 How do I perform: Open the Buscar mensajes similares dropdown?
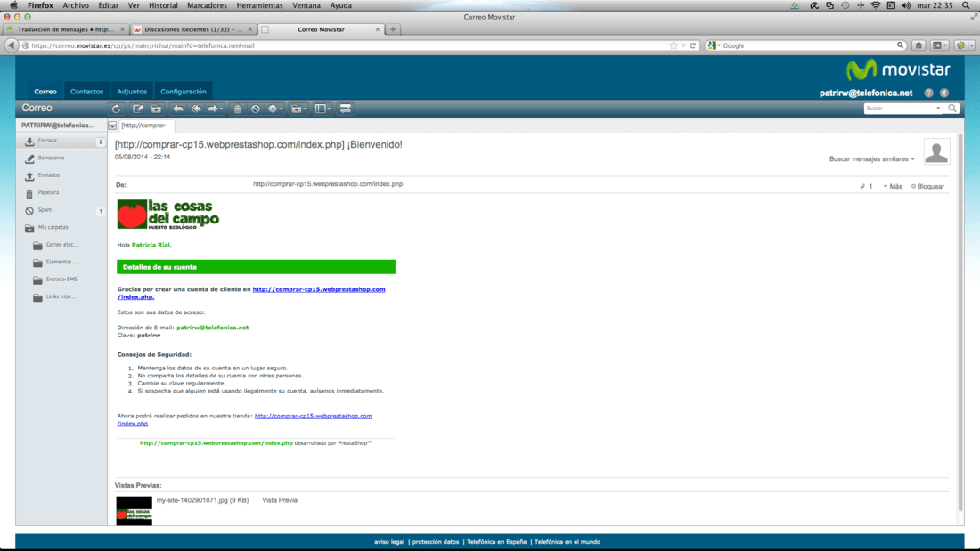coord(872,158)
